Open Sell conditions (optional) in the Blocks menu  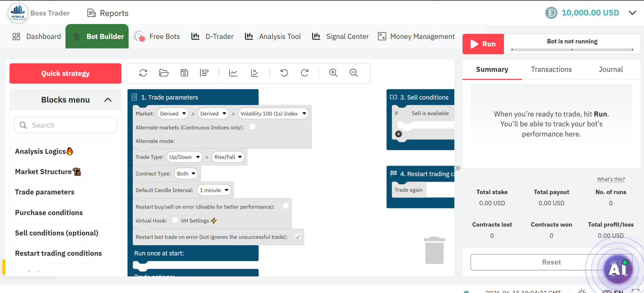[65, 233]
